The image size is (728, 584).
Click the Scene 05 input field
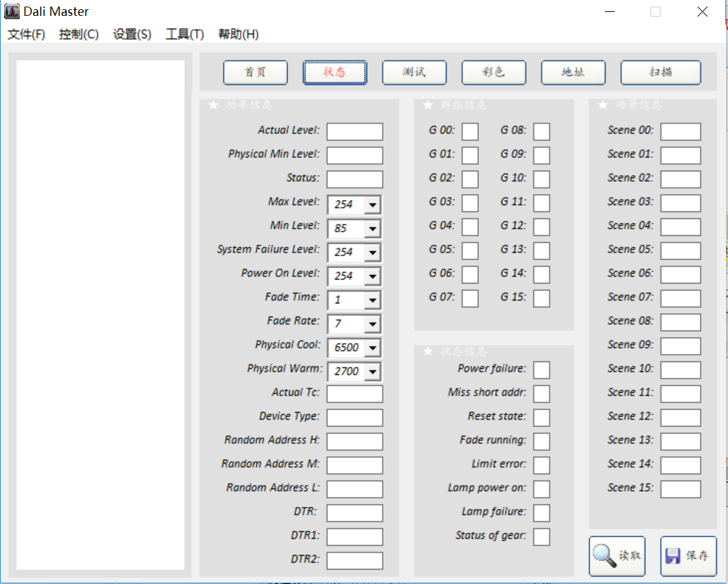(x=680, y=251)
